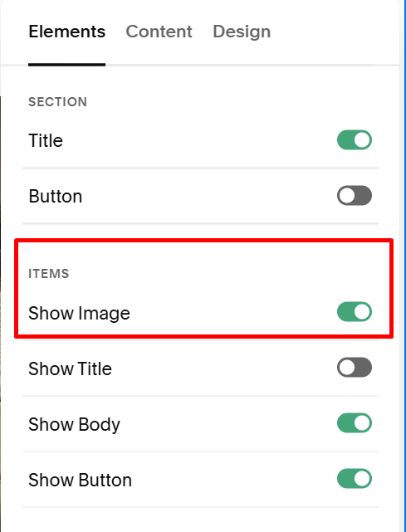Click the Show Image label text
Image resolution: width=406 pixels, height=532 pixels.
(79, 313)
